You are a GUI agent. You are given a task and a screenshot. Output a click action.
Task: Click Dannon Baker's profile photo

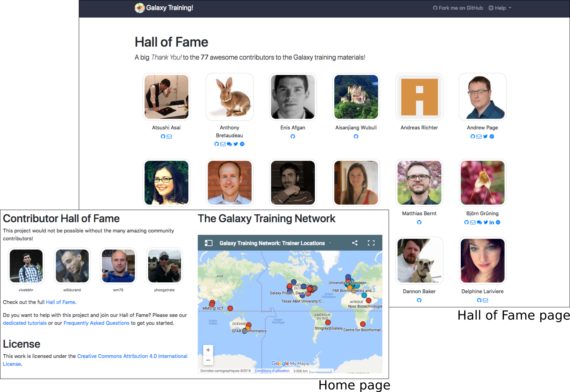[x=419, y=261]
